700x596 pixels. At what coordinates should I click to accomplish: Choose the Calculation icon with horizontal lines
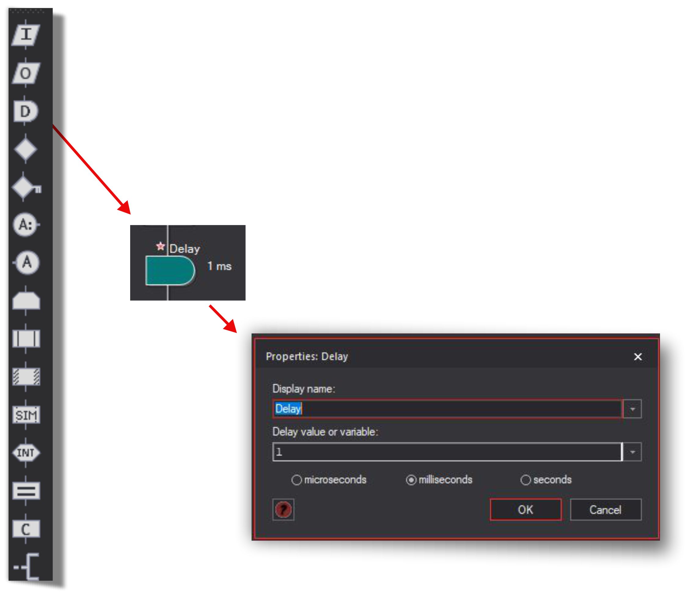[x=26, y=490]
